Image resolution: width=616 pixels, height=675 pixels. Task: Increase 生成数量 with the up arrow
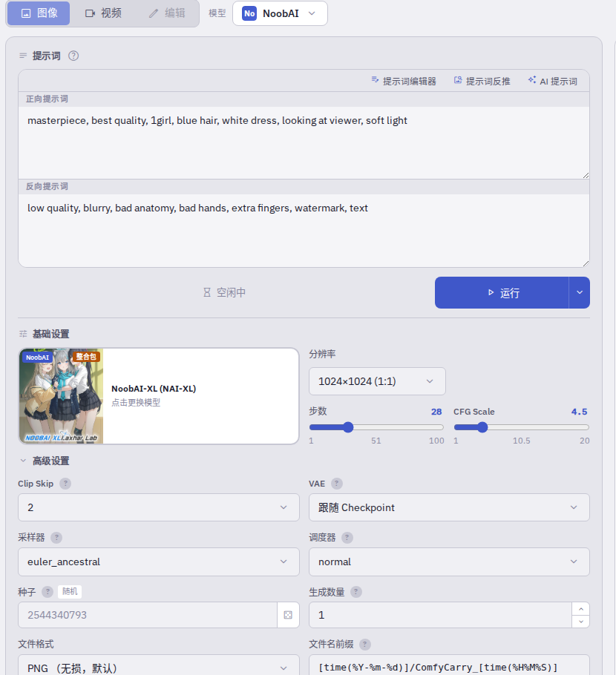tap(581, 609)
